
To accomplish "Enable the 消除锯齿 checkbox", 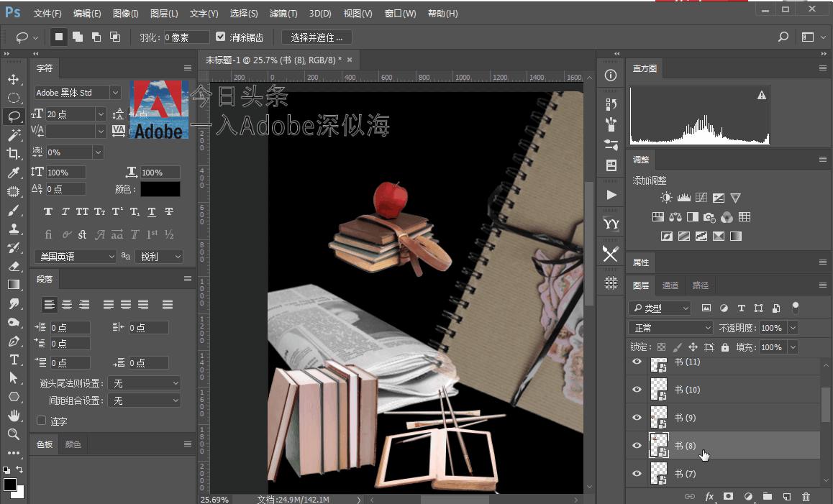I will click(x=220, y=37).
